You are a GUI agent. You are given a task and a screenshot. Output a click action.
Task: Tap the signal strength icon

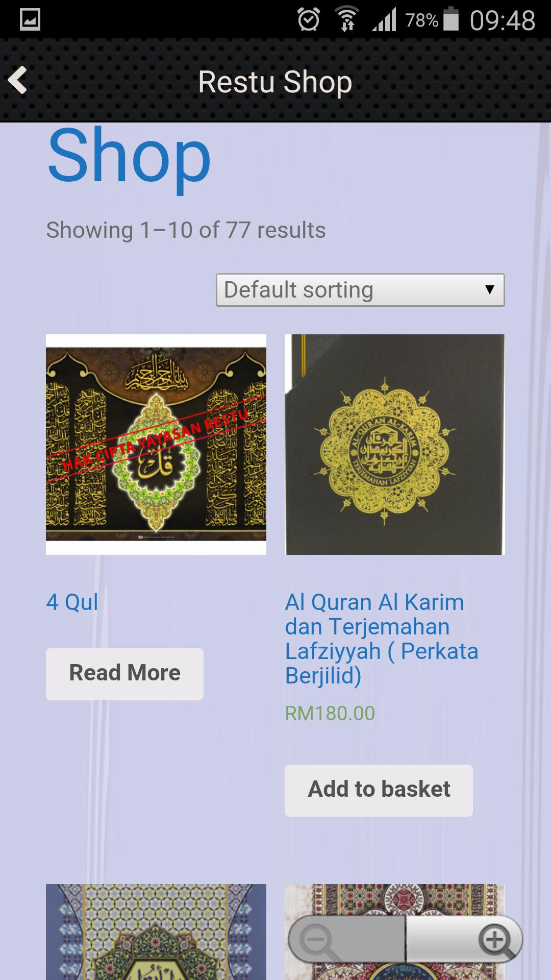pos(384,20)
